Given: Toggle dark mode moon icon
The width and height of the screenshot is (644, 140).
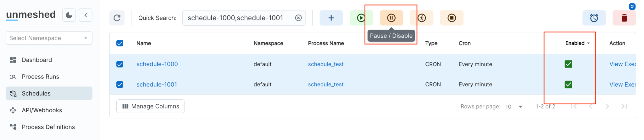Looking at the screenshot, I should coord(69,15).
